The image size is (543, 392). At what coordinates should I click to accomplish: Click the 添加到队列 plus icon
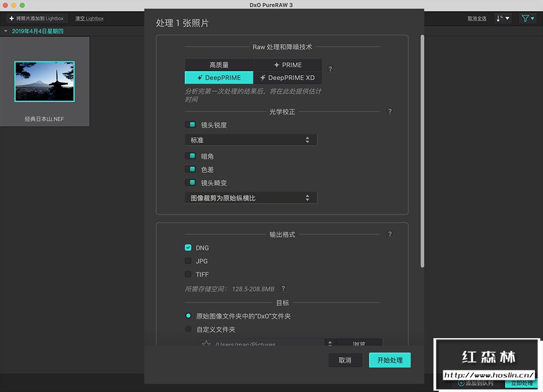(461, 383)
